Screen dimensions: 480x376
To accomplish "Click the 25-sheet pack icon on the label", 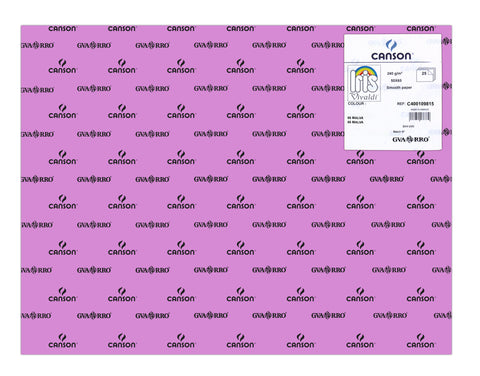I will pyautogui.click(x=426, y=74).
